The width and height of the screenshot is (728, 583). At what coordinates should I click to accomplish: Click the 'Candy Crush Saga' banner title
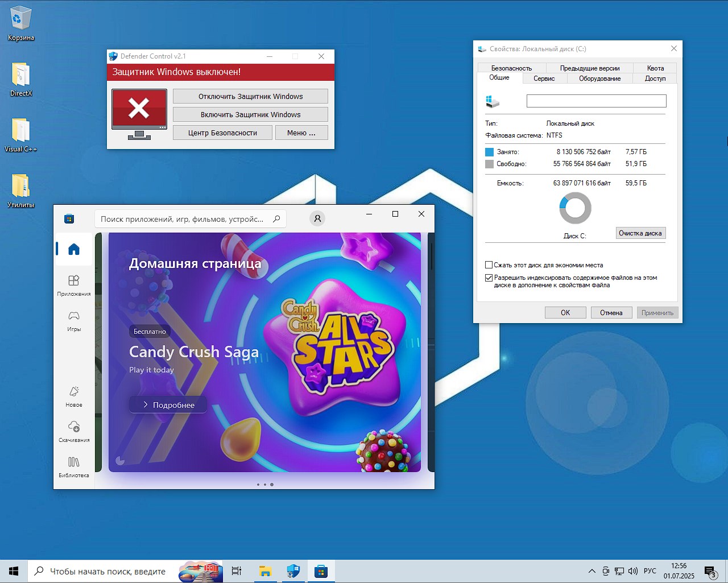[194, 352]
